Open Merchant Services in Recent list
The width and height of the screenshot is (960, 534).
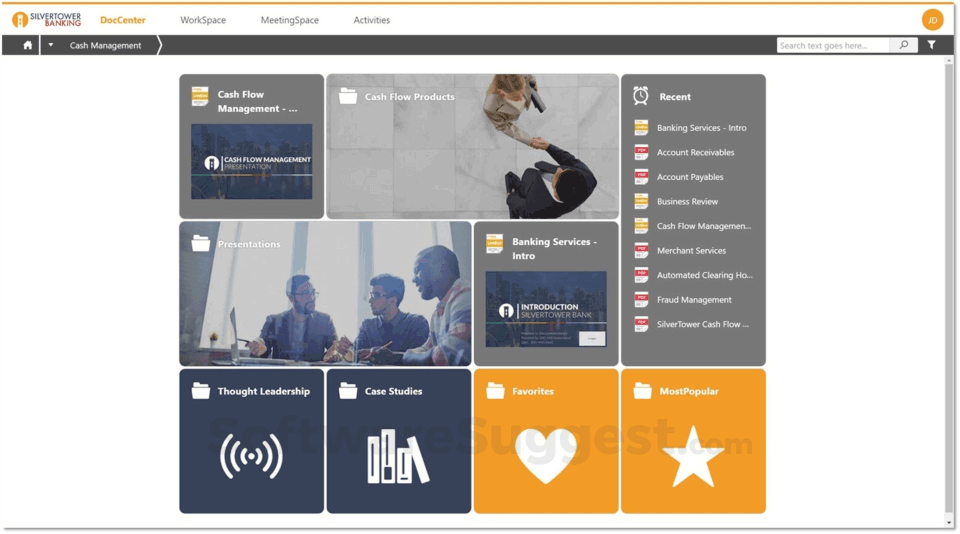tap(693, 250)
